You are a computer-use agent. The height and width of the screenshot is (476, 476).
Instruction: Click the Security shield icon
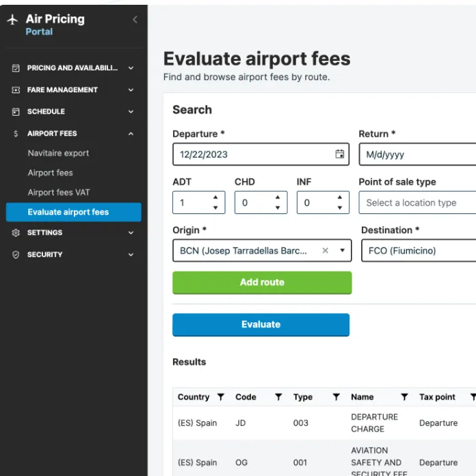pos(16,254)
